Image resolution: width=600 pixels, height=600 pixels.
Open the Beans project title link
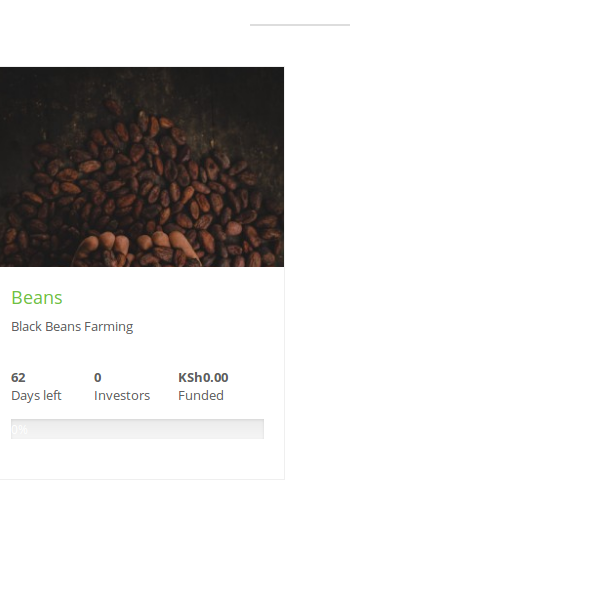point(37,298)
